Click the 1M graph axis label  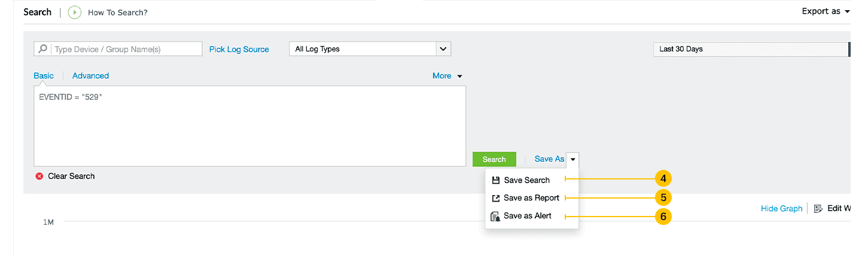(x=48, y=223)
